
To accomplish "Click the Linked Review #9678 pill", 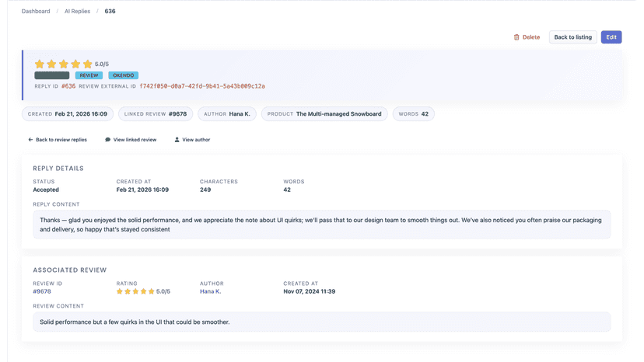I will (156, 114).
